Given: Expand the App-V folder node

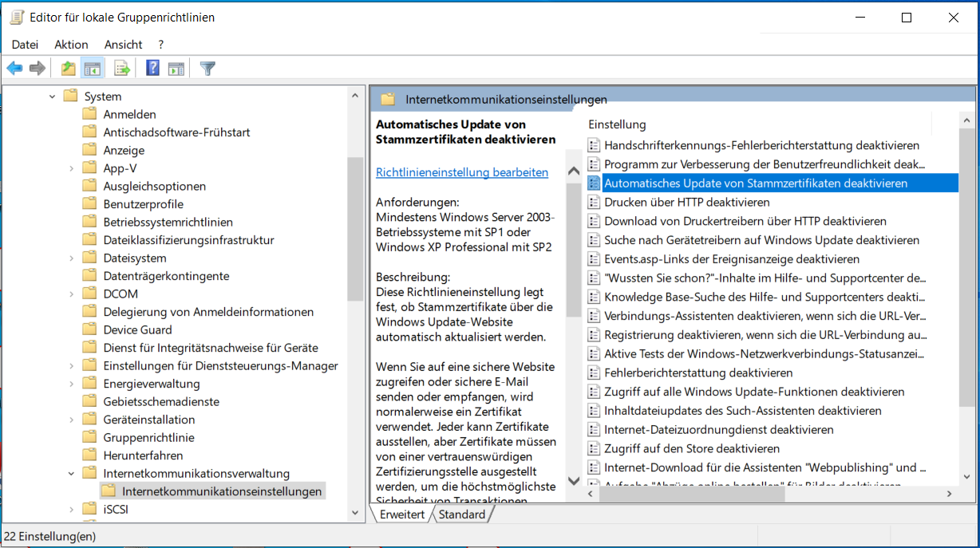Looking at the screenshot, I should 72,168.
